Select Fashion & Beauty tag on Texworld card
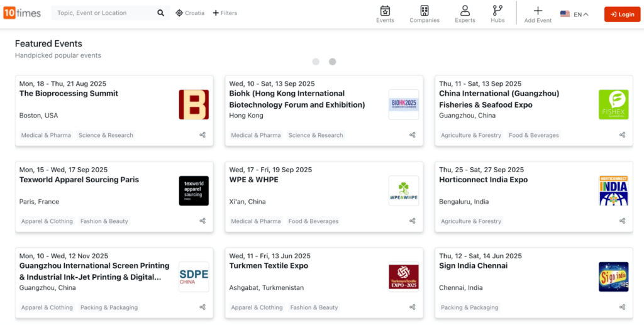The image size is (644, 325). click(x=104, y=221)
